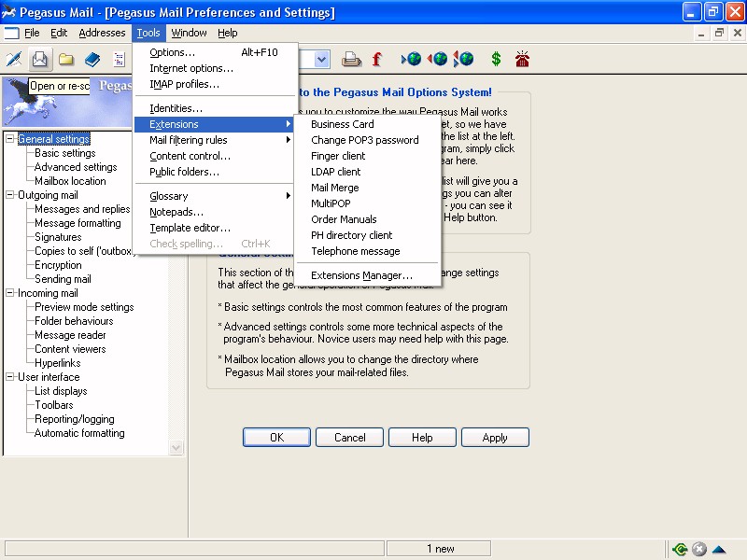Expand the Mail filtering rules submenu

click(x=216, y=140)
